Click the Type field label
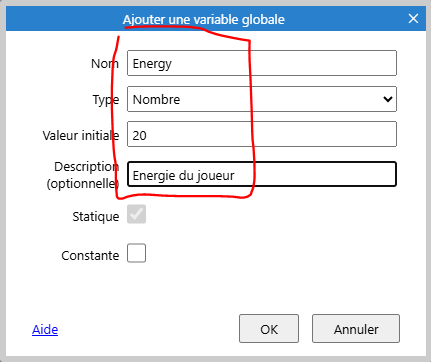This screenshot has height=362, width=431. pyautogui.click(x=106, y=100)
